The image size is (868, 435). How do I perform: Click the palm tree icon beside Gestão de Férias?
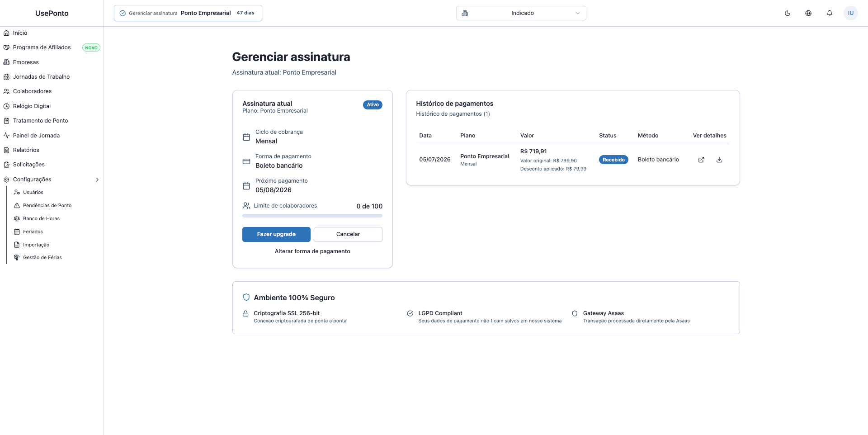[17, 257]
